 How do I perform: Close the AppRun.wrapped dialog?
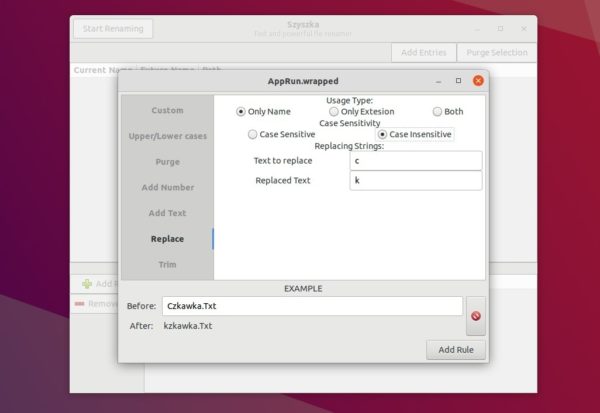tap(478, 81)
